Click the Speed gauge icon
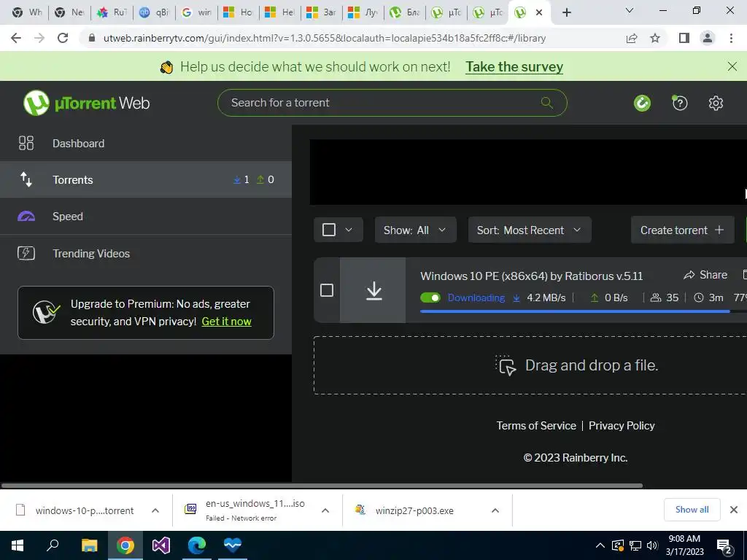747x560 pixels. point(26,217)
